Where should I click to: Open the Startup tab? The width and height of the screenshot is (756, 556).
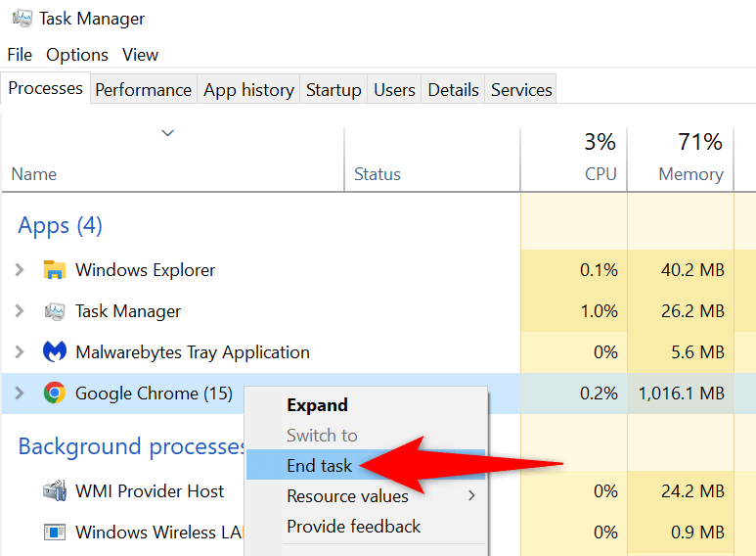point(334,90)
